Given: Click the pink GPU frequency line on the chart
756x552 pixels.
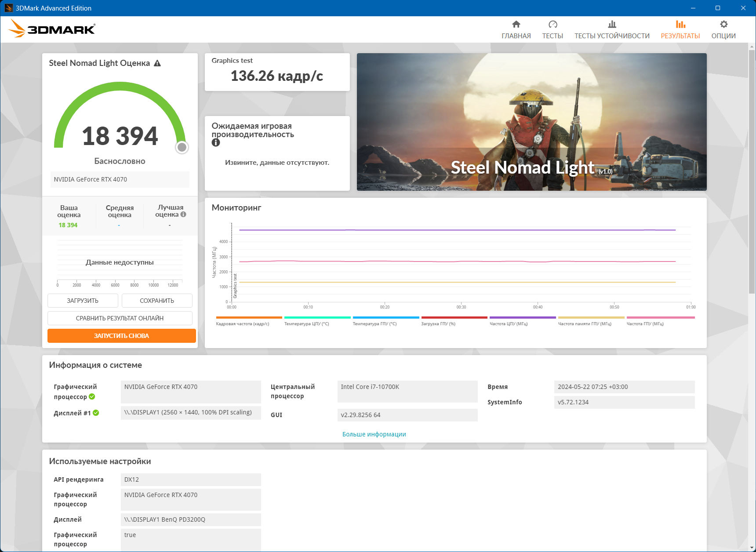Looking at the screenshot, I should point(457,261).
